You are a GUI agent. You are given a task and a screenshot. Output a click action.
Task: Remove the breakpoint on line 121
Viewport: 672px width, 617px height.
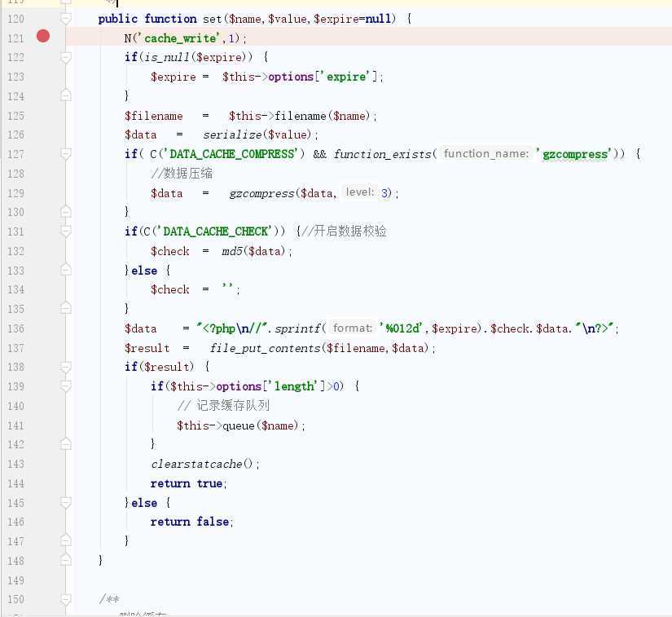pos(43,36)
